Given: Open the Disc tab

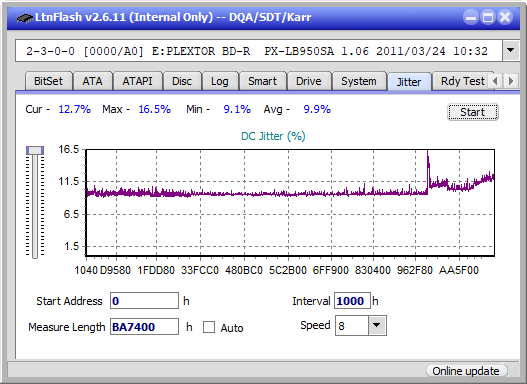Looking at the screenshot, I should (182, 81).
